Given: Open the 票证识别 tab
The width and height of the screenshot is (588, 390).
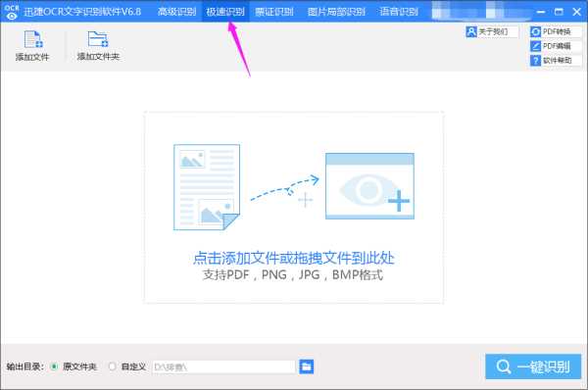Looking at the screenshot, I should (274, 12).
